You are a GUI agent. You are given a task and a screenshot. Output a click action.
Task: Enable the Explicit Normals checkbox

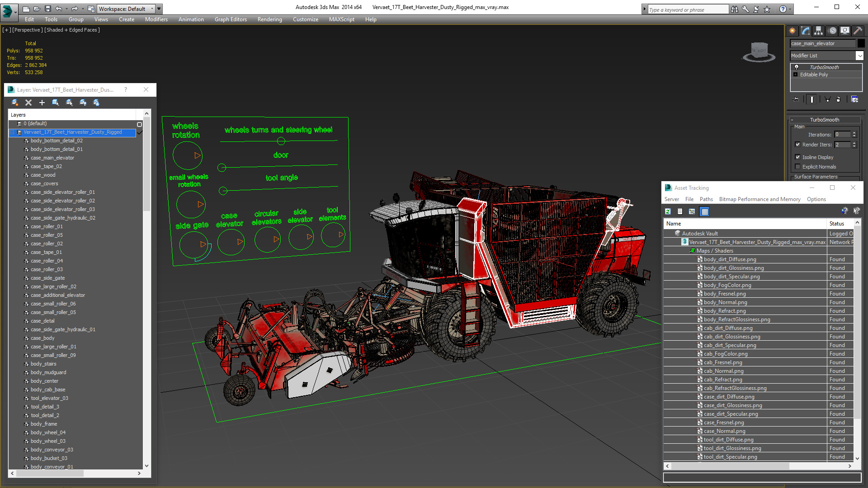click(x=797, y=167)
